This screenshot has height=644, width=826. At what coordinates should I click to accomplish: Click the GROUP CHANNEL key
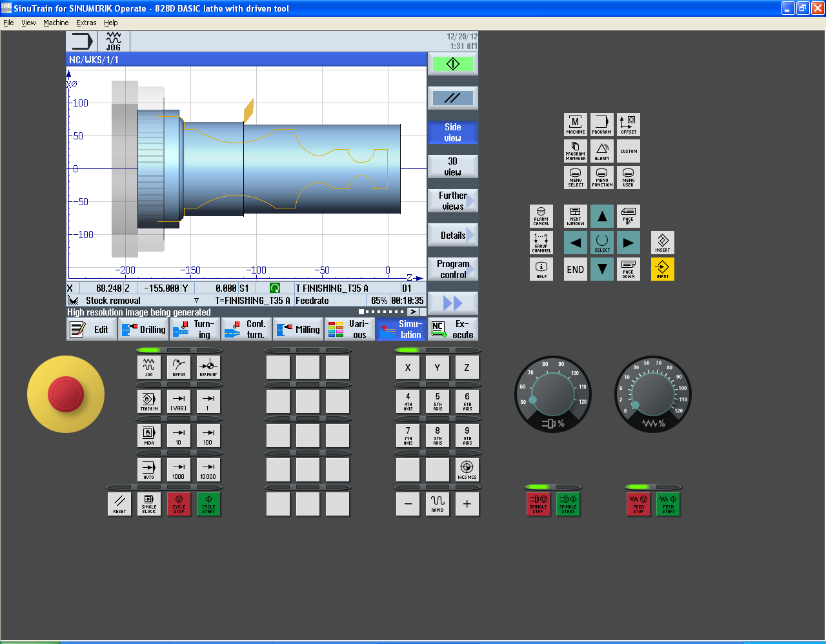pos(541,243)
